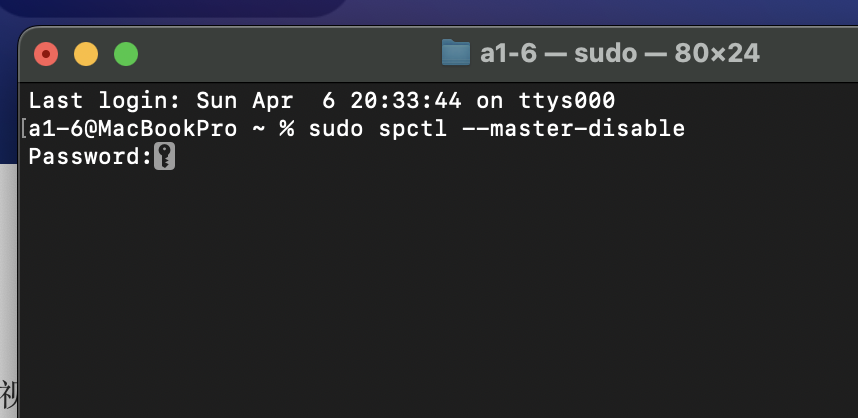Screen dimensions: 858x418
Task: Click the 20:33:44 timestamp
Action: pos(405,101)
